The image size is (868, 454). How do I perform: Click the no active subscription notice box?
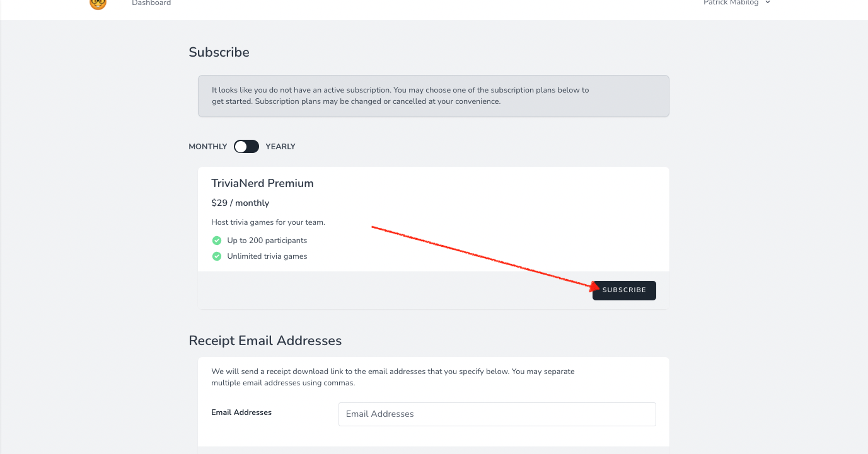[x=433, y=96]
